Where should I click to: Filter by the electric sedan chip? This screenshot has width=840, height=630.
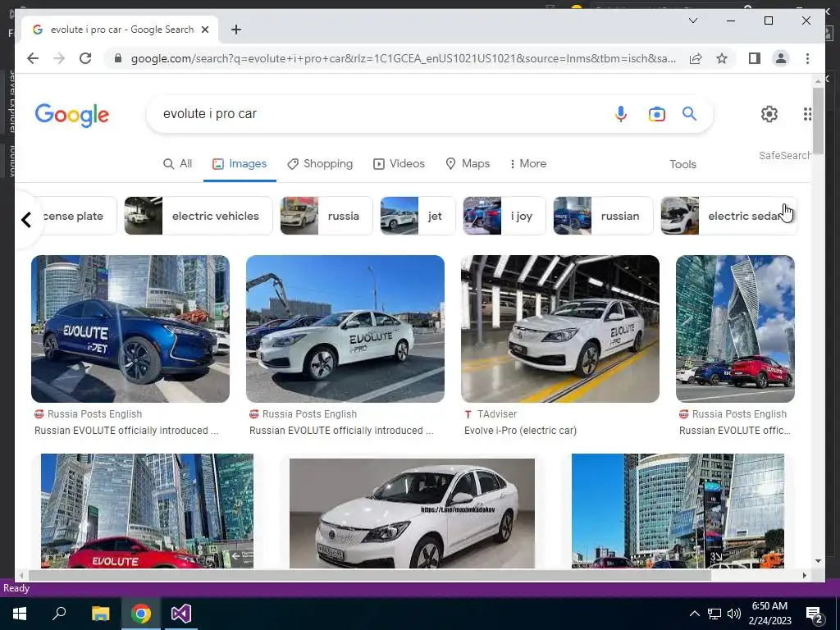729,216
